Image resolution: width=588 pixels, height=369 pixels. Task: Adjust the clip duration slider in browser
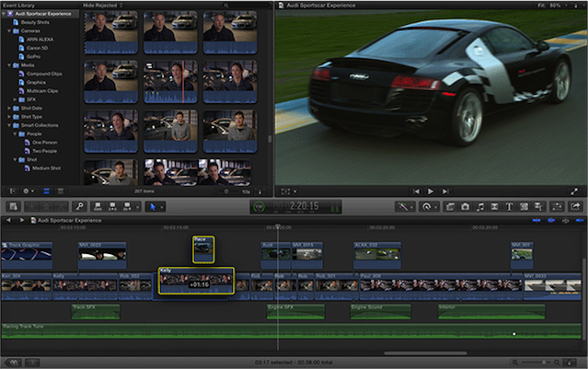pyautogui.click(x=226, y=191)
